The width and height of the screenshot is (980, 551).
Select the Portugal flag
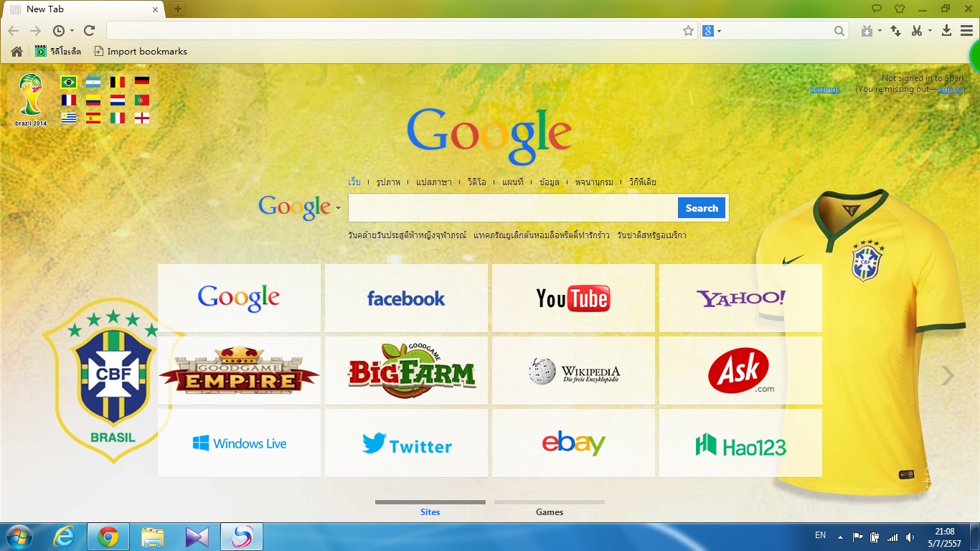142,100
